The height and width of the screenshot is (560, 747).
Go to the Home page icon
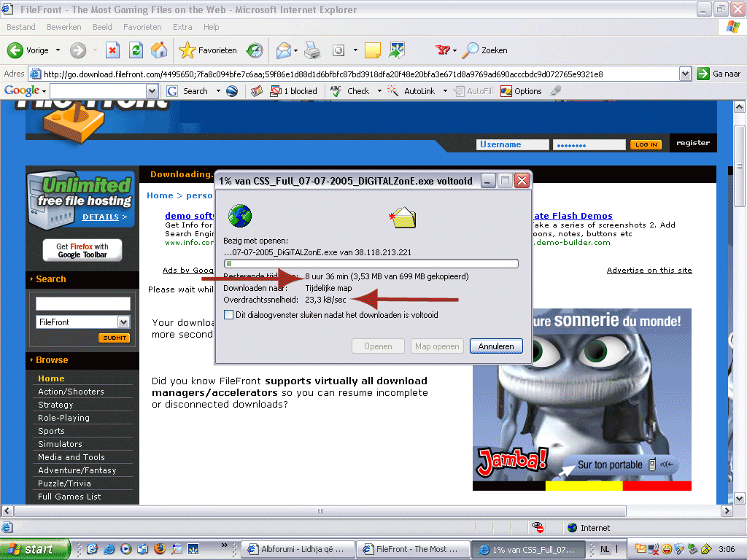(x=159, y=50)
